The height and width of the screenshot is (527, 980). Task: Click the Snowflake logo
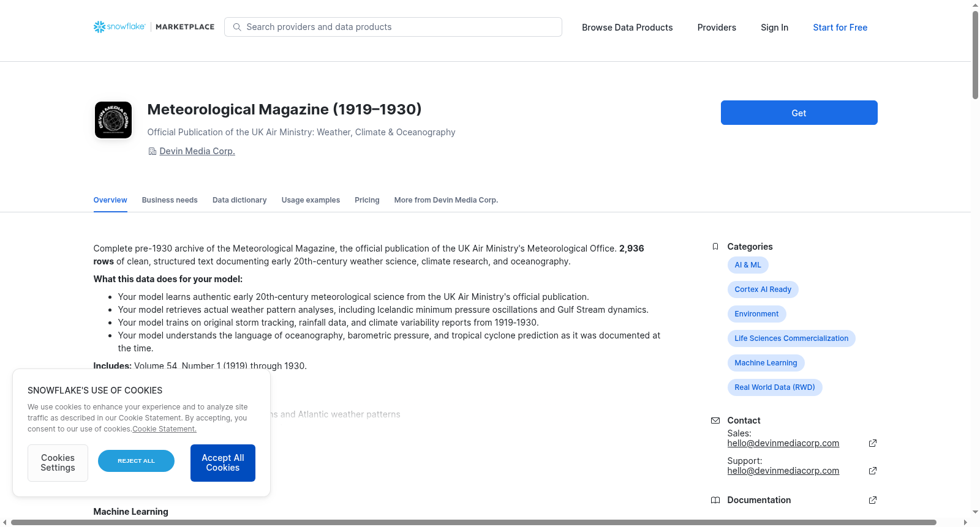119,27
